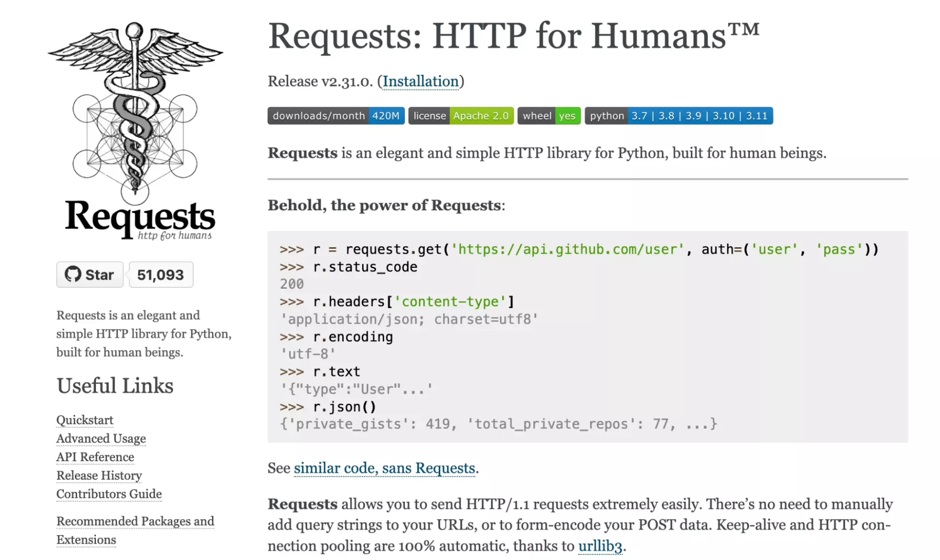Open the Installation link
This screenshot has height=560, width=940.
(x=421, y=81)
